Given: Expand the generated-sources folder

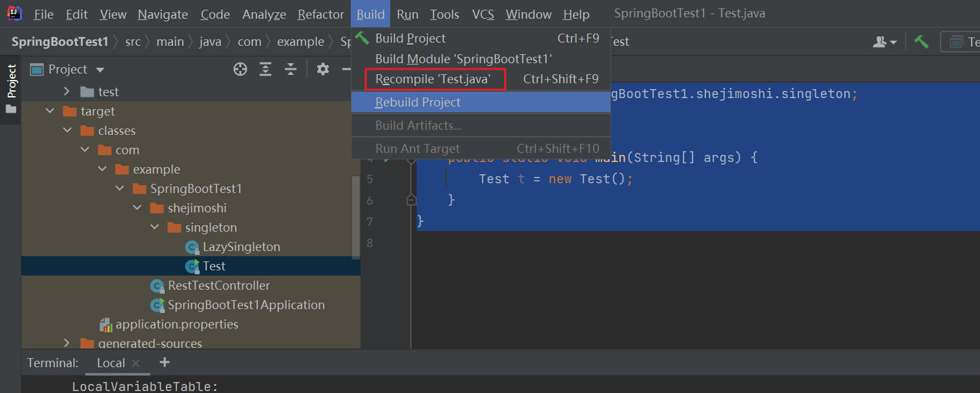Looking at the screenshot, I should click(67, 343).
